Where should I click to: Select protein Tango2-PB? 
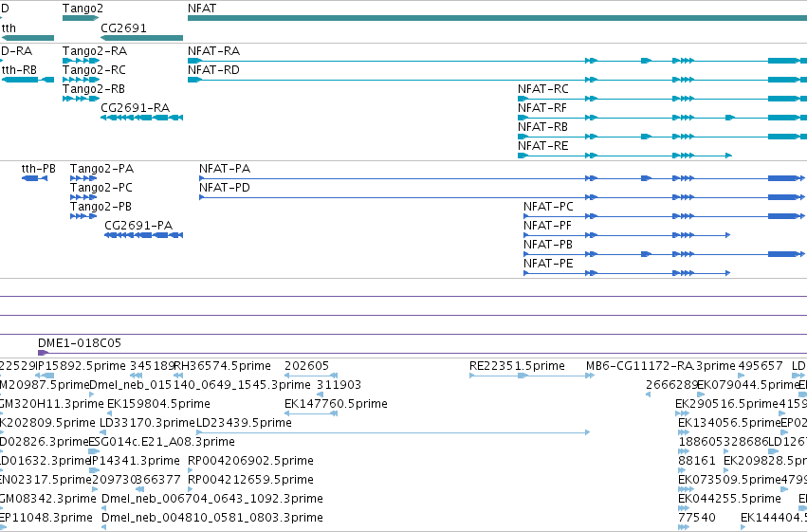tap(83, 216)
